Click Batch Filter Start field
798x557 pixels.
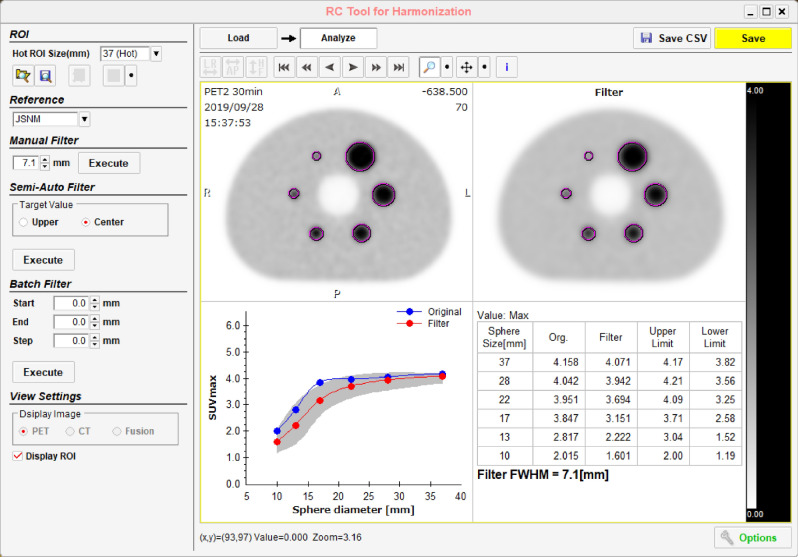(72, 303)
